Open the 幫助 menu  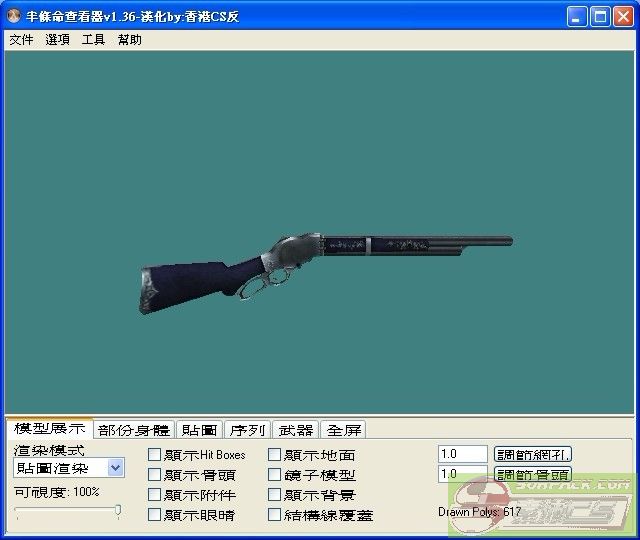tap(129, 40)
